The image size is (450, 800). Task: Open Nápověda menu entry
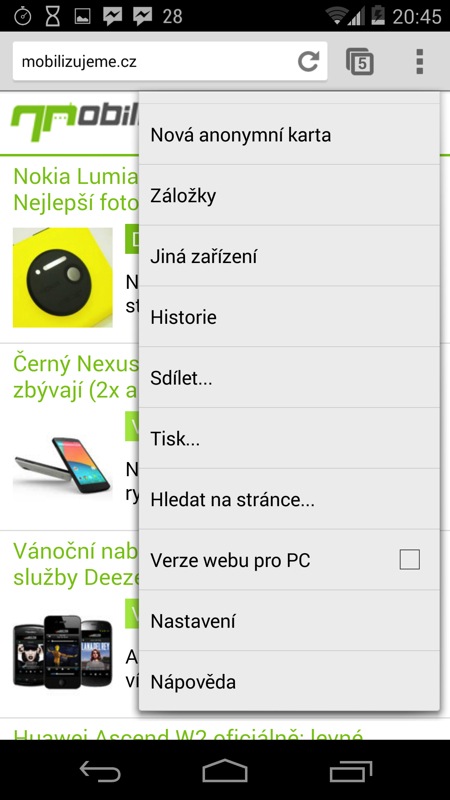[289, 681]
